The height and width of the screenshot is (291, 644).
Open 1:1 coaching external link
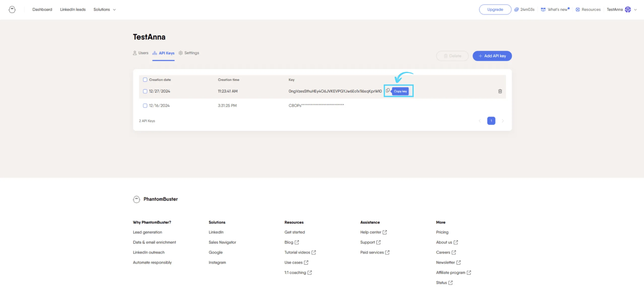(x=298, y=273)
